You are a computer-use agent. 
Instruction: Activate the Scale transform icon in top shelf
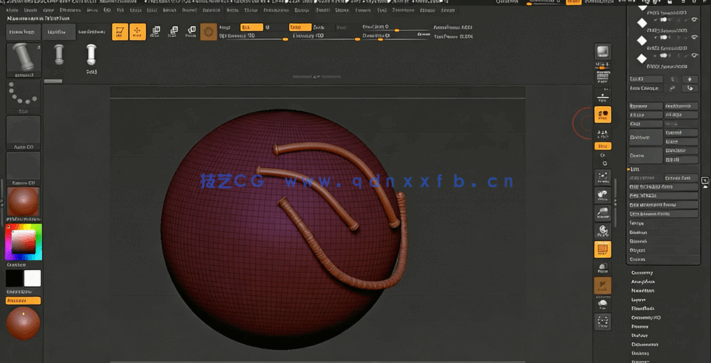click(x=173, y=31)
